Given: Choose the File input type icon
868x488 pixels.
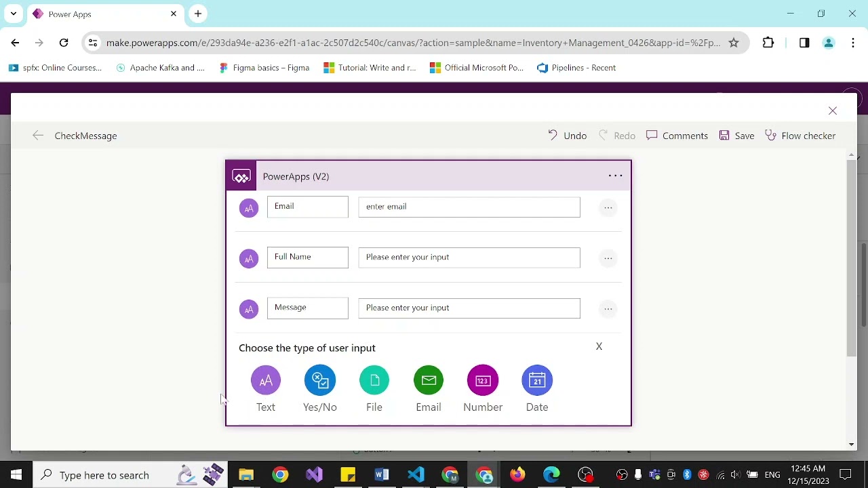Looking at the screenshot, I should [x=374, y=380].
